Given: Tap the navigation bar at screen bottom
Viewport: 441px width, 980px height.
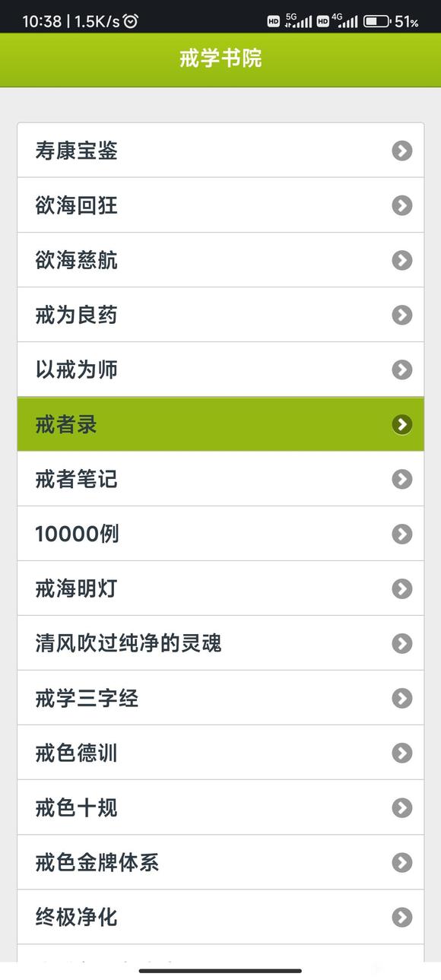Looking at the screenshot, I should [220, 969].
